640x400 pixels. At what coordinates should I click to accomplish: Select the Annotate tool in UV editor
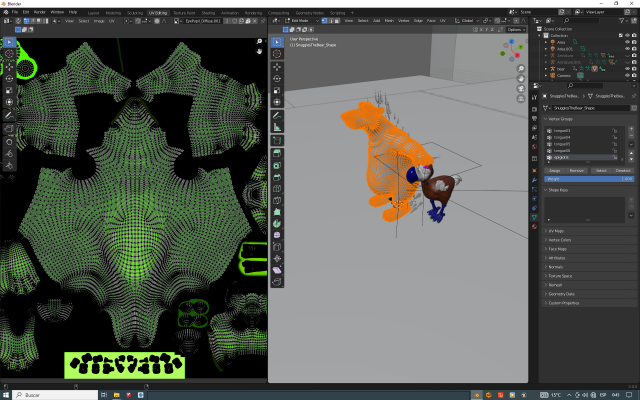click(9, 115)
